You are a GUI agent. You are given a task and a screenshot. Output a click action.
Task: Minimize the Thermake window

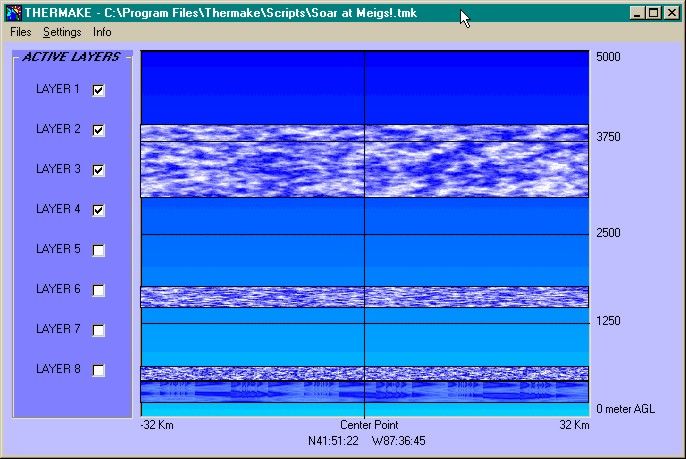coord(637,13)
